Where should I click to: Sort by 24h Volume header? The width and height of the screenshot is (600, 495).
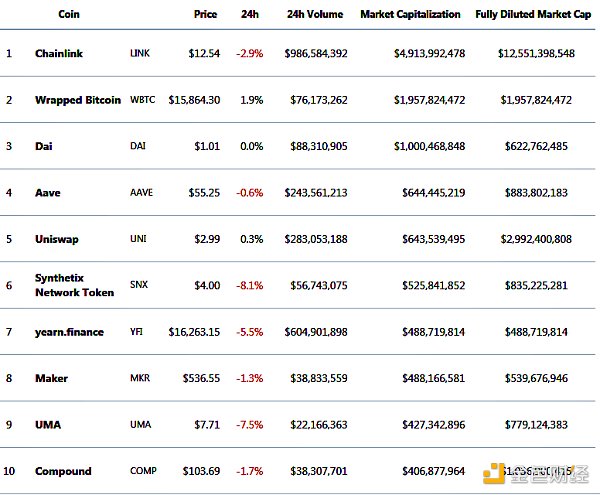(x=314, y=15)
